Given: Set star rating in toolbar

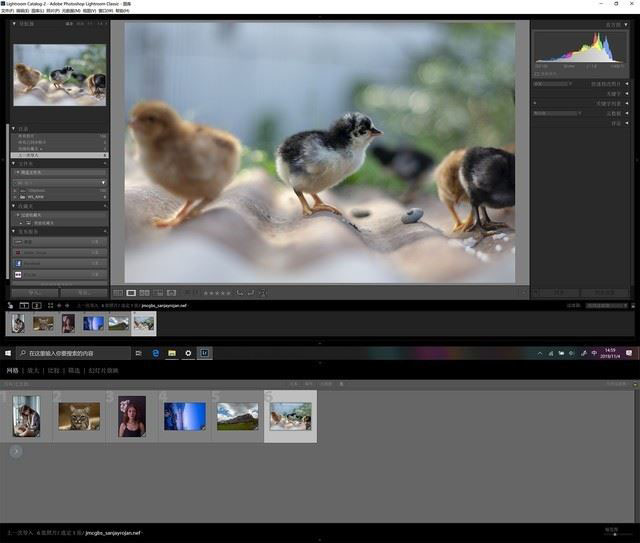Looking at the screenshot, I should pos(217,293).
